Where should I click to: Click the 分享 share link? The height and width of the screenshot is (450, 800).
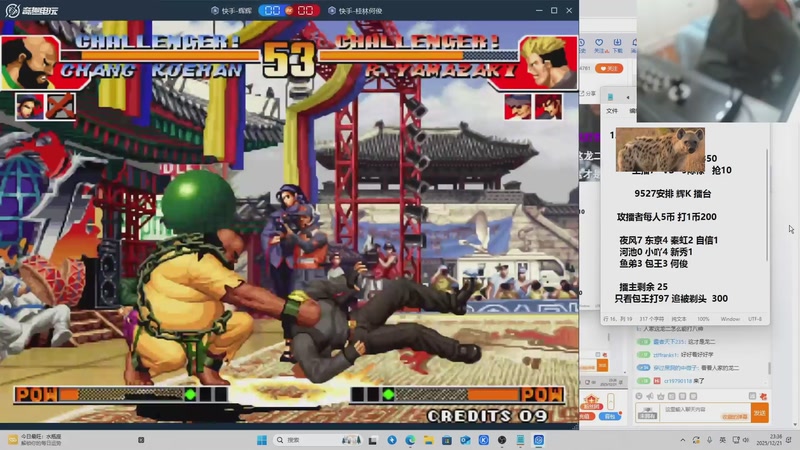coord(588,93)
